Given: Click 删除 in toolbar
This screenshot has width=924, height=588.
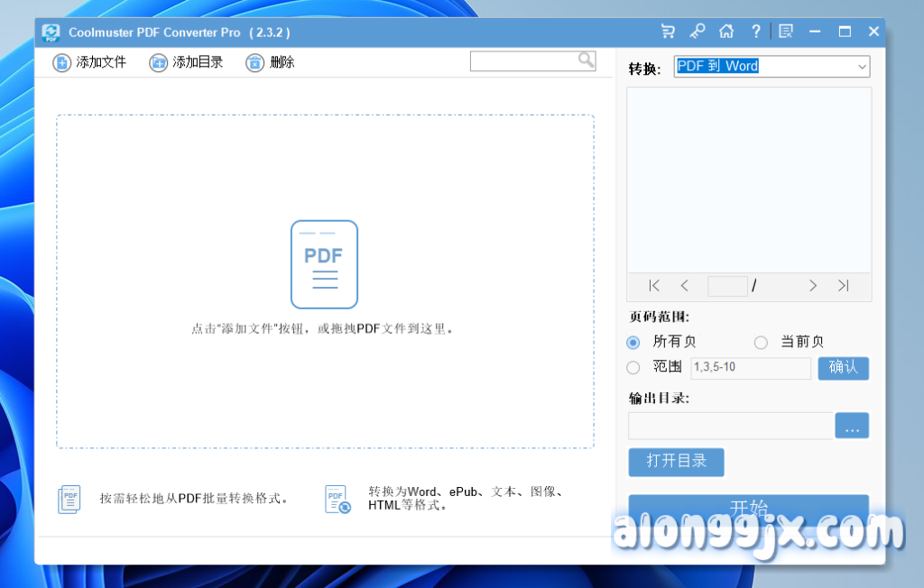Looking at the screenshot, I should point(271,62).
